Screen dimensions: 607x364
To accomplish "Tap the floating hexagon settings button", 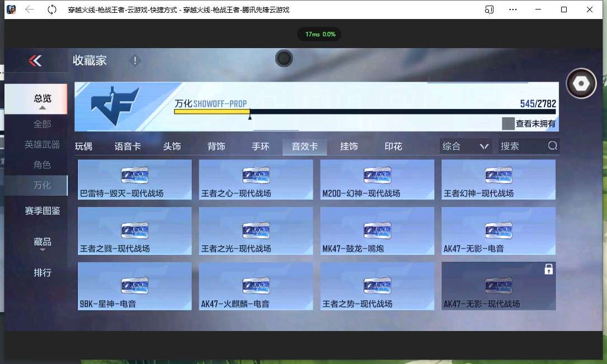I will [x=581, y=83].
